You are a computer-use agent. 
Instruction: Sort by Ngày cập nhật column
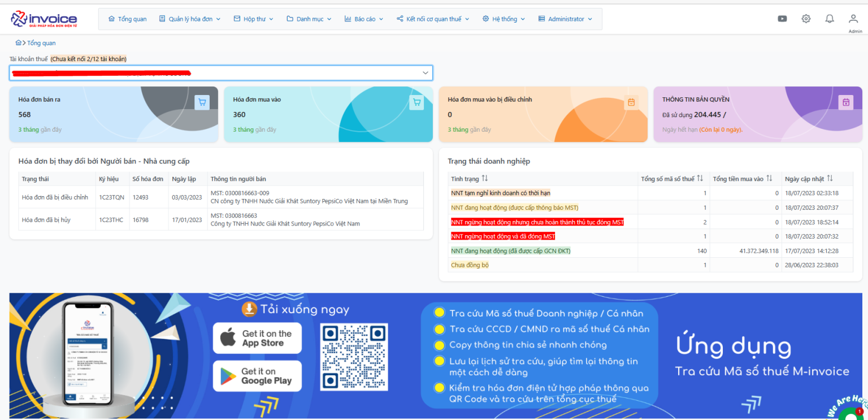[830, 179]
